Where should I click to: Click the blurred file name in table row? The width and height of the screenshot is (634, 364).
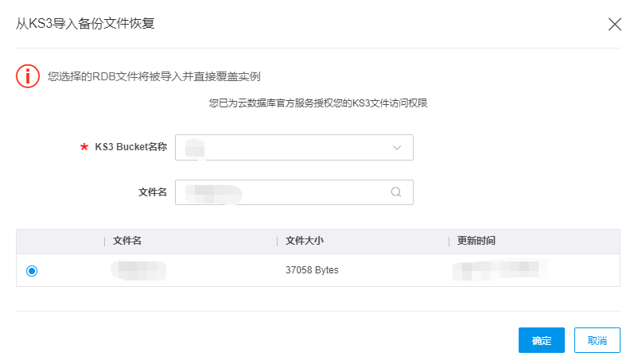[x=138, y=271]
